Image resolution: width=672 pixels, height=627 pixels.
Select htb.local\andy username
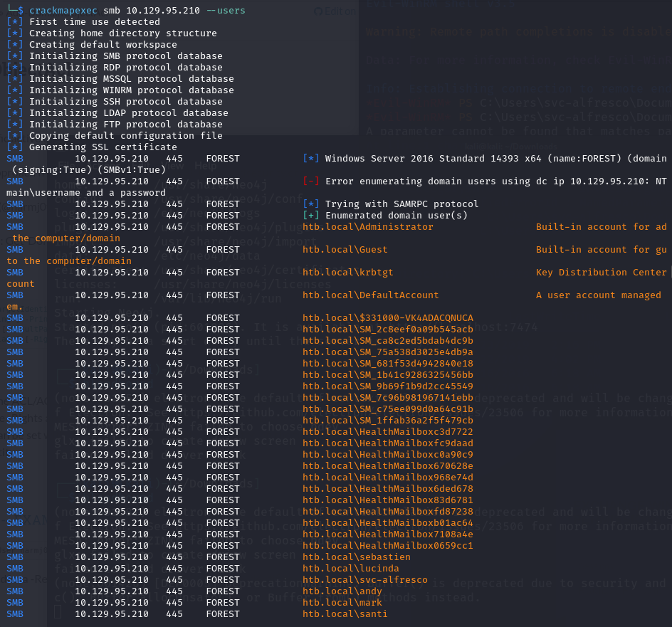point(342,591)
